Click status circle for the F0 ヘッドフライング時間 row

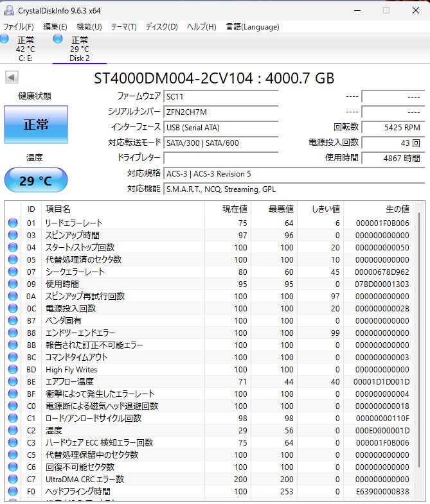[13, 491]
